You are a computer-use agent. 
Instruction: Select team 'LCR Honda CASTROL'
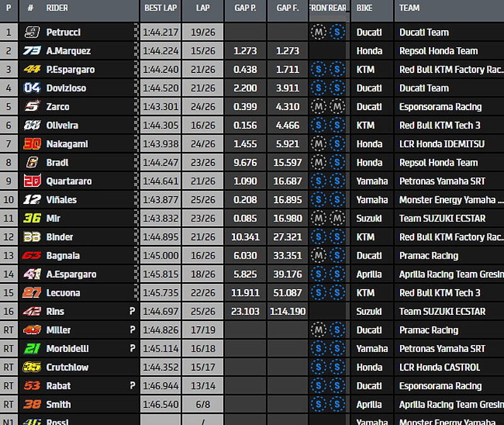(x=440, y=367)
